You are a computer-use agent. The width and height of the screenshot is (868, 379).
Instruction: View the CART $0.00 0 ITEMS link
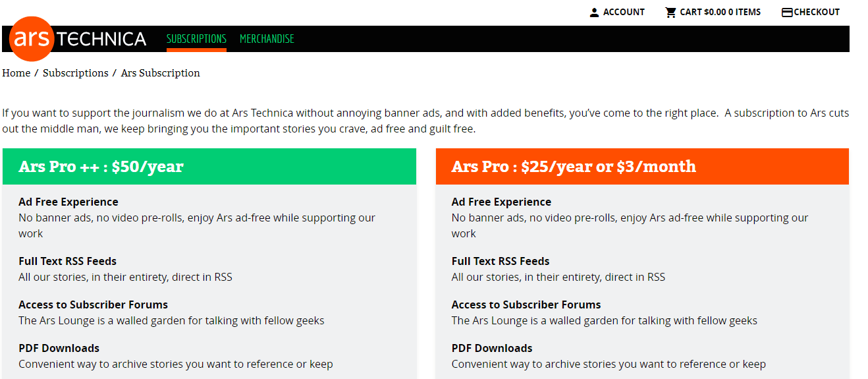tap(720, 12)
